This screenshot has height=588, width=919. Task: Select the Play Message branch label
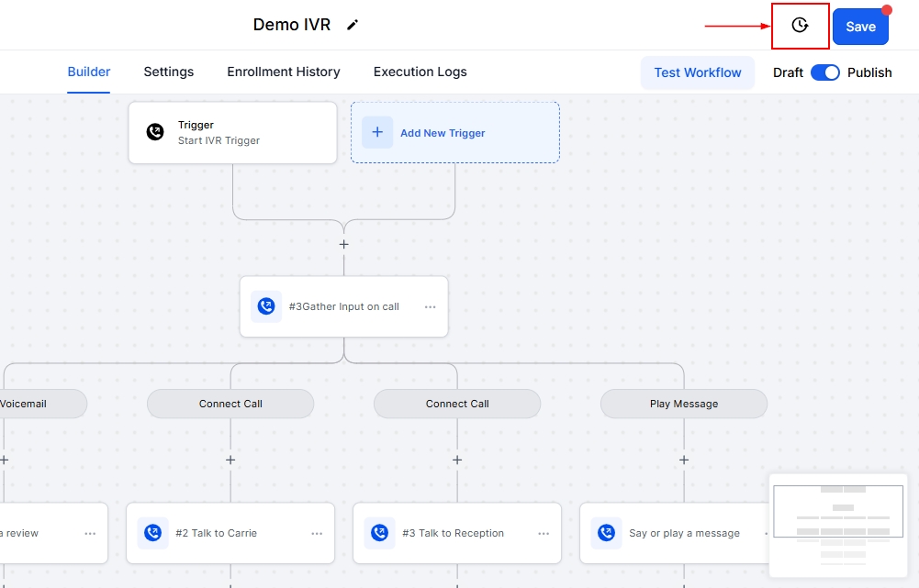[683, 404]
